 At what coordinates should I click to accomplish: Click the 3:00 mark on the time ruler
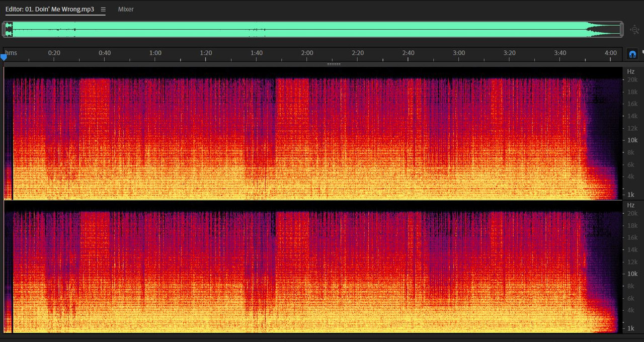pyautogui.click(x=459, y=53)
